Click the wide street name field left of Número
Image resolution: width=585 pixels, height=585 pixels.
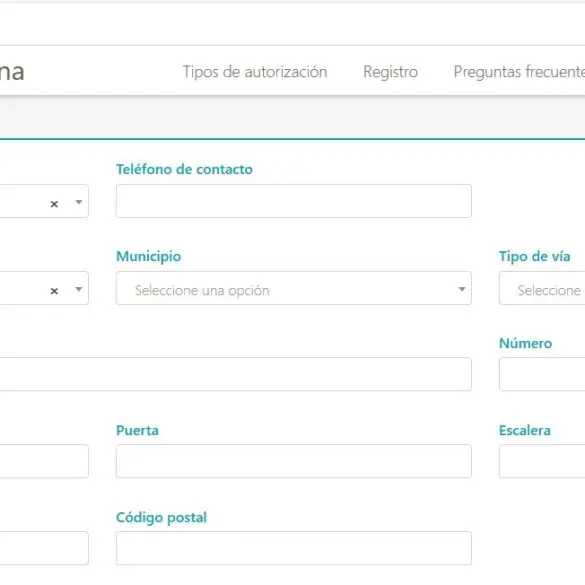pos(236,374)
